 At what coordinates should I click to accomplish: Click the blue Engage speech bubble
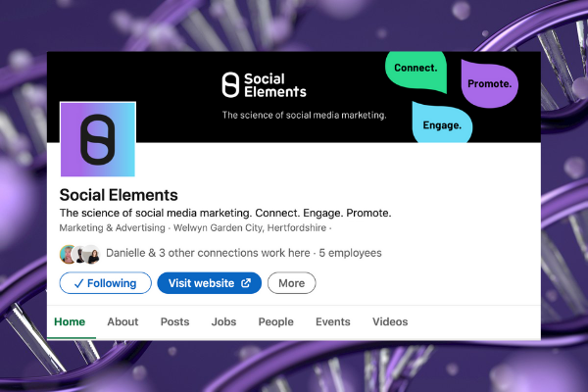tap(442, 125)
